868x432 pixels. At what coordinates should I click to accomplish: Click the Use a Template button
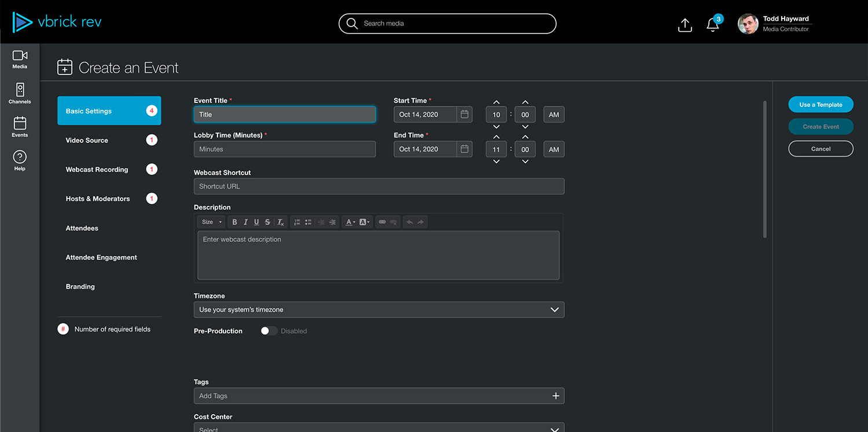(x=821, y=105)
